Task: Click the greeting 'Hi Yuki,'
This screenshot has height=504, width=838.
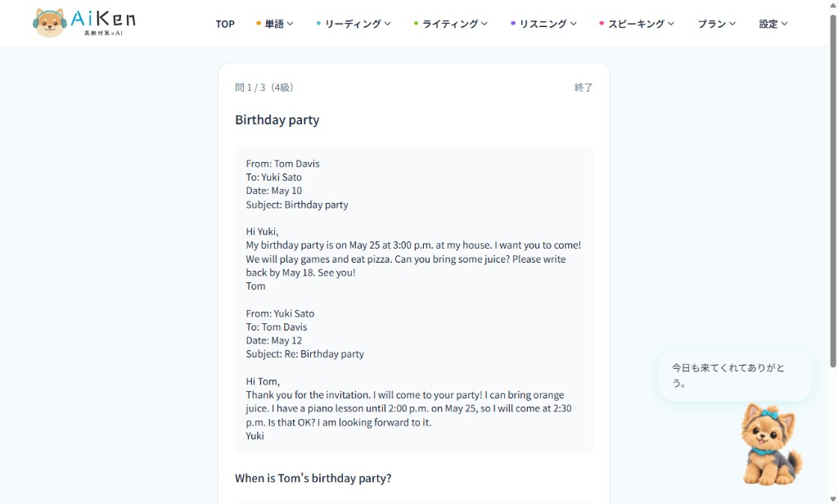Action: (262, 232)
